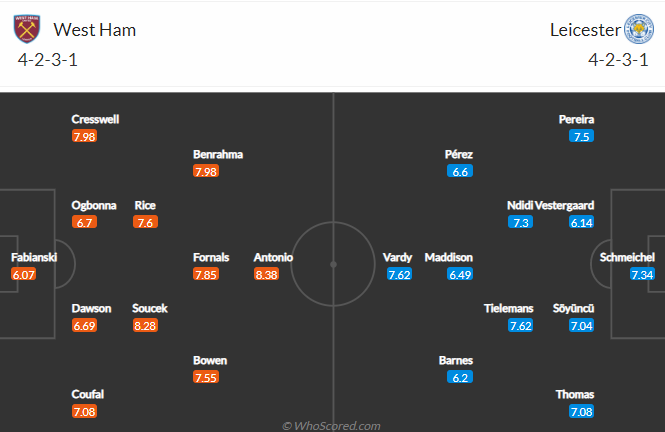Viewport: 665px width, 432px height.
Task: Select Pereira's 7.5 rating badge
Action: coord(581,136)
